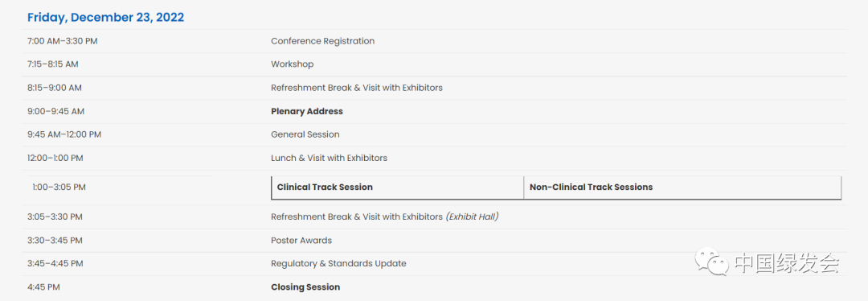Click the Exhibit Hall italic text
The width and height of the screenshot is (868, 301).
click(x=473, y=216)
